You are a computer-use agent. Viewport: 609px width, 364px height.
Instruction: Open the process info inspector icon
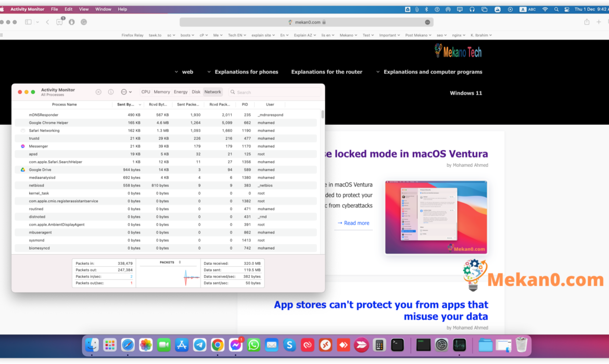[111, 92]
